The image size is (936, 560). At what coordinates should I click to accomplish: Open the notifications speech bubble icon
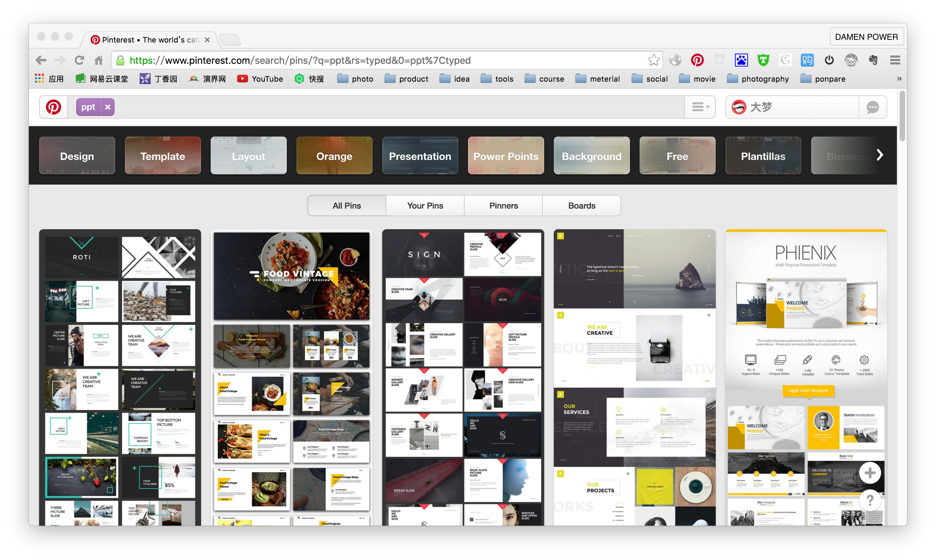[873, 107]
